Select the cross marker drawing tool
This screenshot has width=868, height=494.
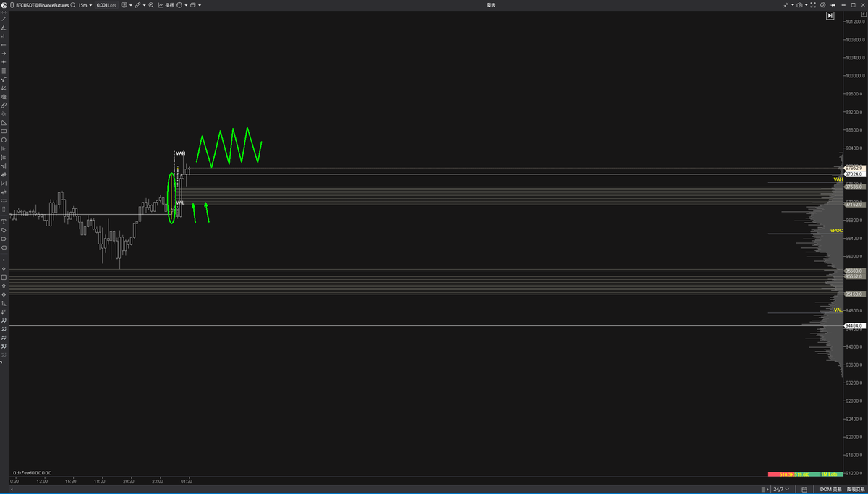(4, 62)
